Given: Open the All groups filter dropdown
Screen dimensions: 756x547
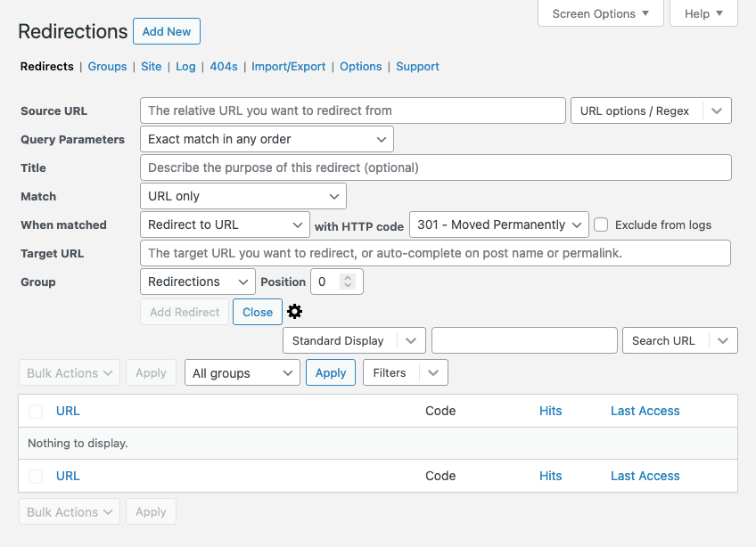Looking at the screenshot, I should point(242,372).
